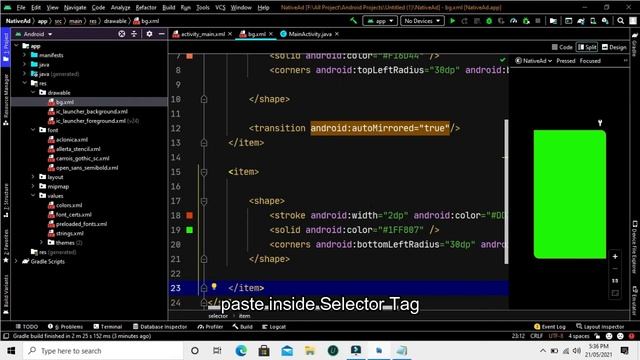The height and width of the screenshot is (360, 640).
Task: Open Microsoft Edge from taskbar
Action: click(241, 351)
